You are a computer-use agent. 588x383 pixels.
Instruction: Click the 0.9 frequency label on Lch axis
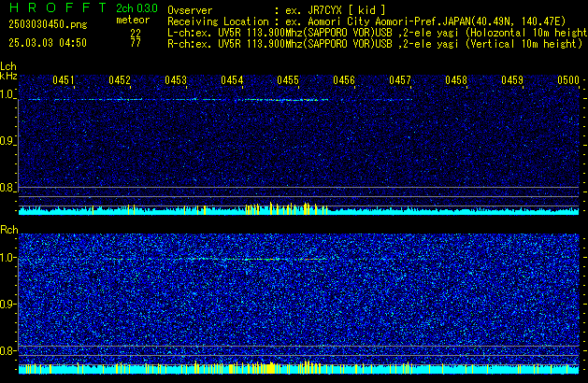(7, 141)
